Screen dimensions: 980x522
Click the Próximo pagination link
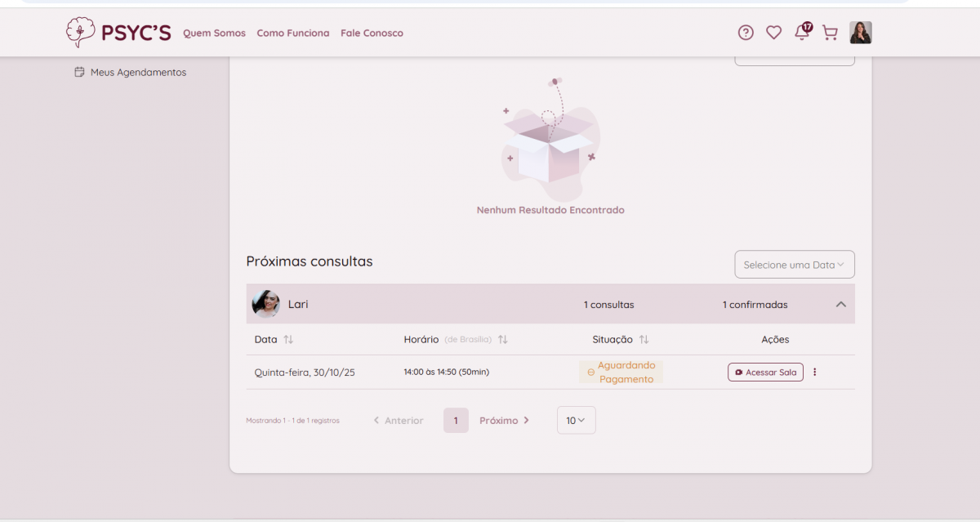(x=504, y=421)
